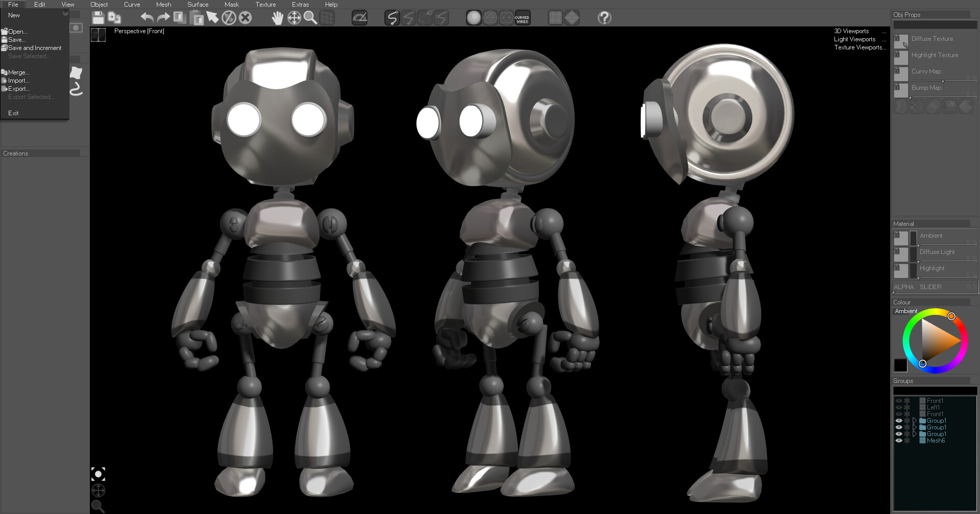Select the hand pan tool
980x514 pixels.
tap(277, 18)
